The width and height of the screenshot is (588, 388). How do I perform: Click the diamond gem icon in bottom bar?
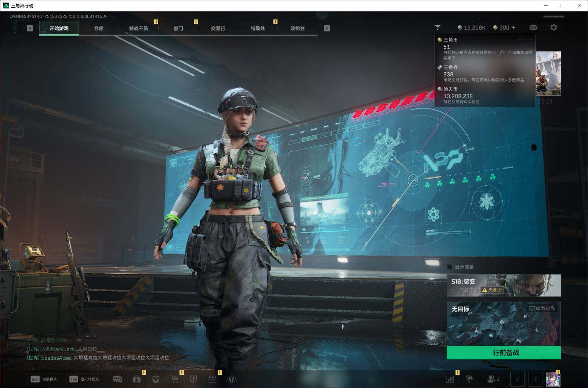pyautogui.click(x=156, y=379)
